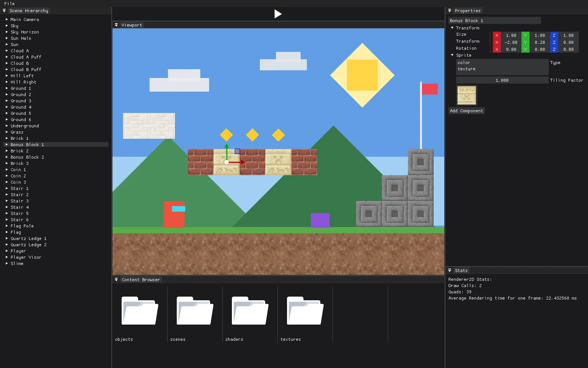Click the blue gizmo plane handle
Viewport: 588px width, 368px height.
pyautogui.click(x=237, y=151)
